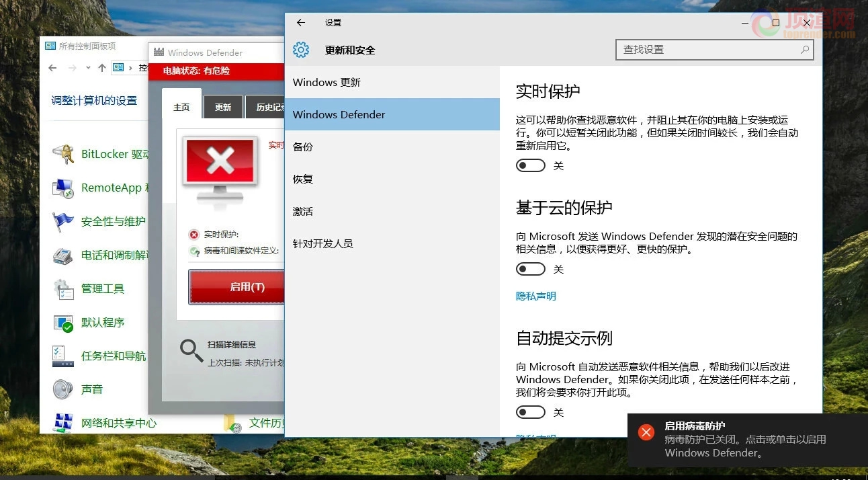Image resolution: width=868 pixels, height=480 pixels.
Task: Open 隐私声明 link under cloud protection
Action: click(x=535, y=296)
